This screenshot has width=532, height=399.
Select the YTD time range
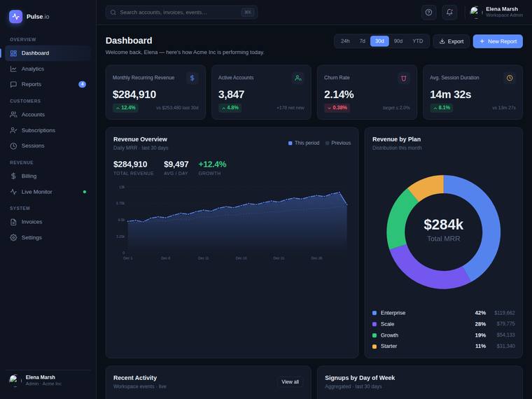[418, 41]
